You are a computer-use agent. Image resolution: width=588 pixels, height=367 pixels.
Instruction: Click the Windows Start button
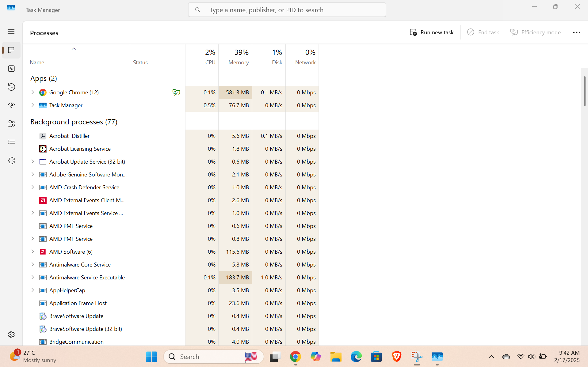[x=151, y=357]
